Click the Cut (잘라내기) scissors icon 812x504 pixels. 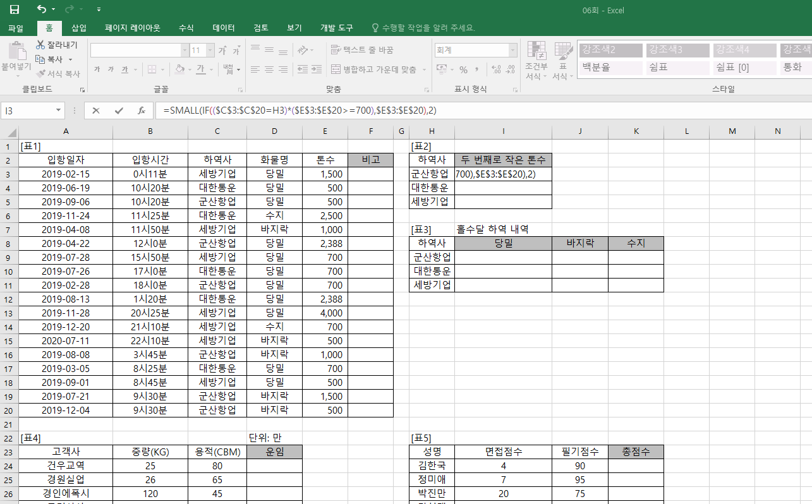pyautogui.click(x=40, y=45)
